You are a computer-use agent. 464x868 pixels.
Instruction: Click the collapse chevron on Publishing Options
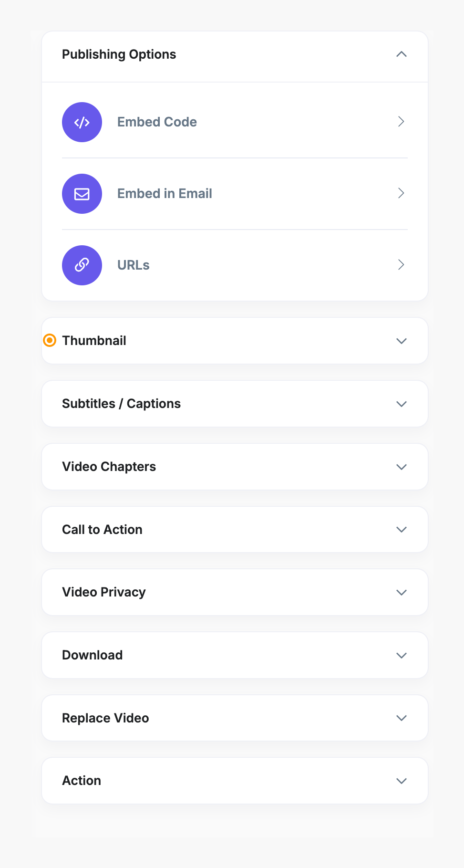(x=401, y=54)
